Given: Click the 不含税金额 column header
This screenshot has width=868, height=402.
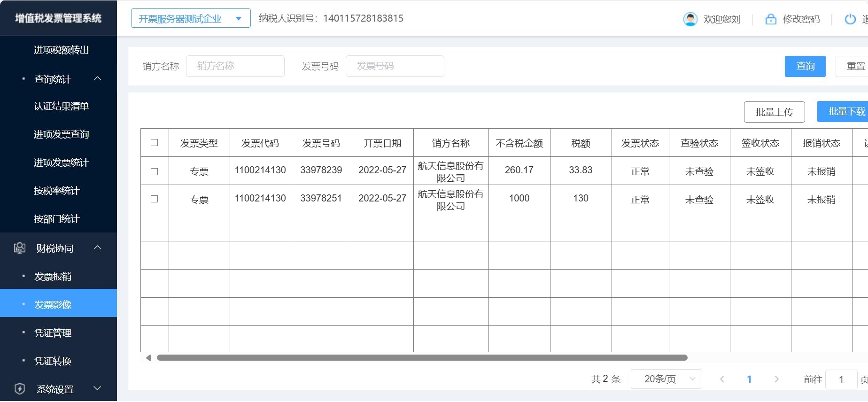Looking at the screenshot, I should coord(519,143).
